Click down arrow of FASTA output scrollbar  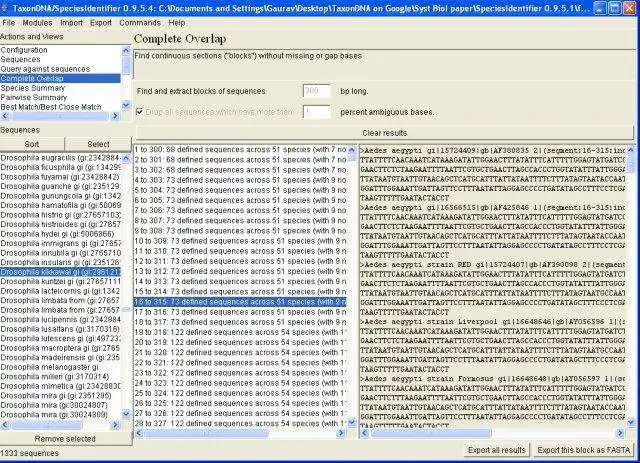pos(630,422)
